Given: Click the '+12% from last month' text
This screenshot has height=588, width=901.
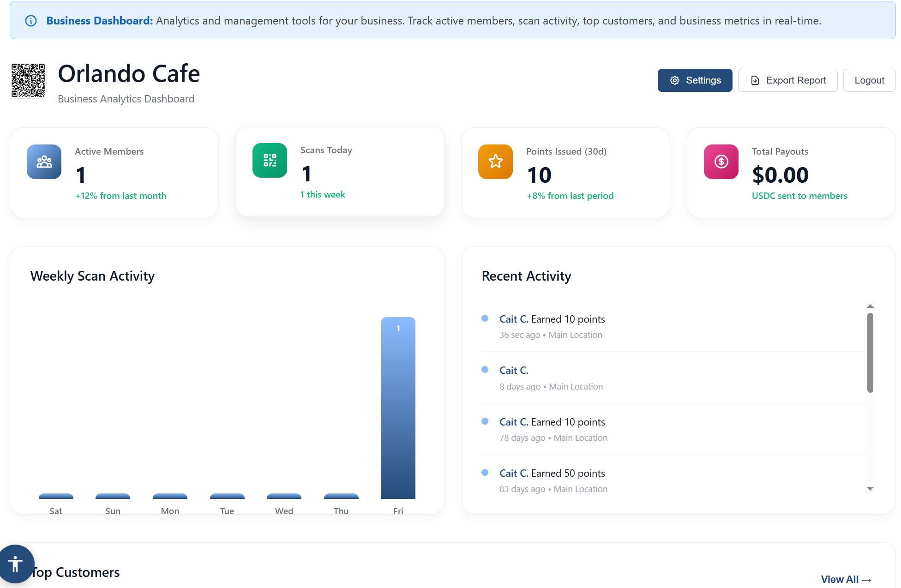Looking at the screenshot, I should click(121, 196).
